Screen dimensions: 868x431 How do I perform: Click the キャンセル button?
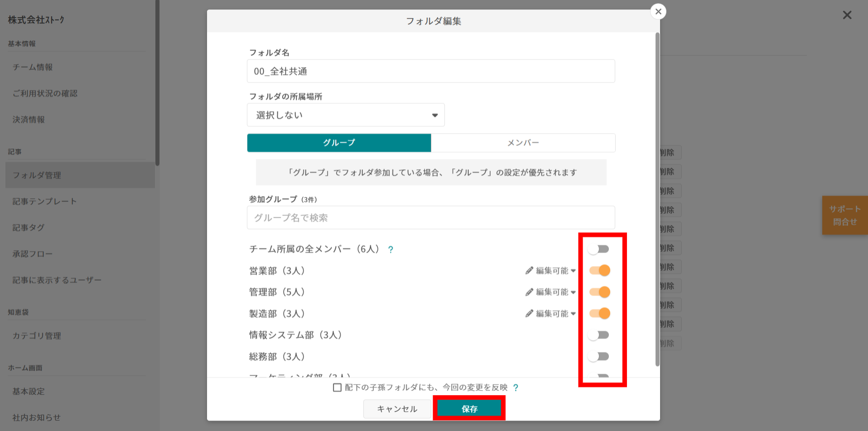pos(397,409)
